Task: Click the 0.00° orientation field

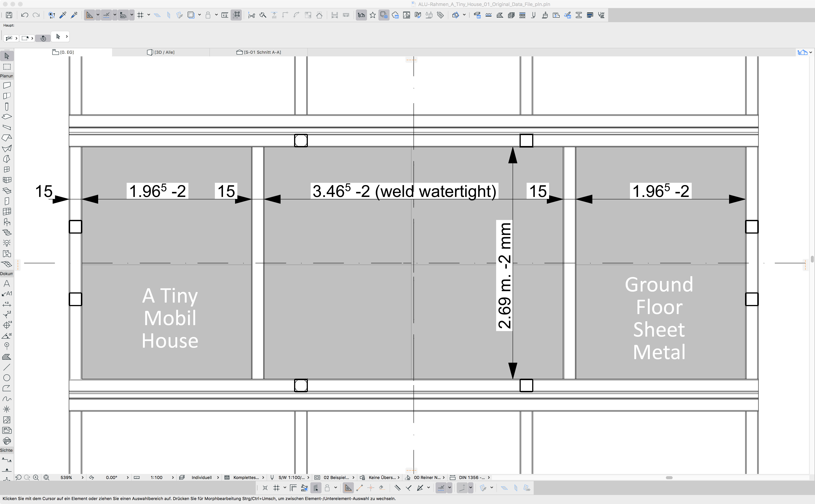Action: point(111,477)
